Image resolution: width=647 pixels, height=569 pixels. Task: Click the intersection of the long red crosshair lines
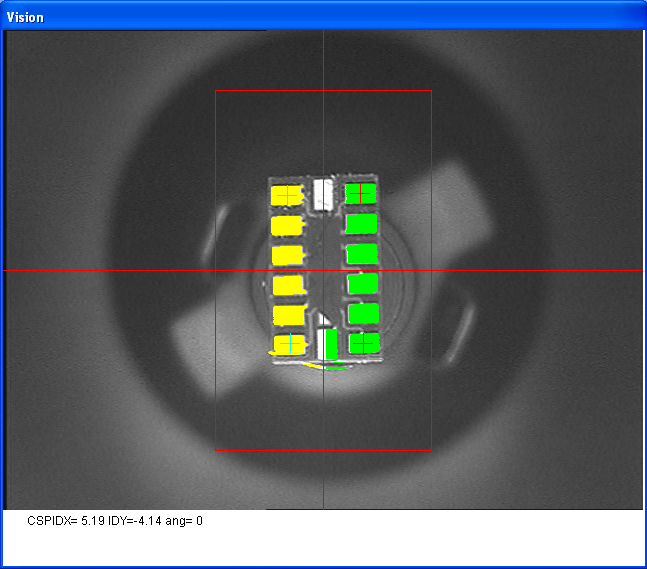tap(324, 271)
